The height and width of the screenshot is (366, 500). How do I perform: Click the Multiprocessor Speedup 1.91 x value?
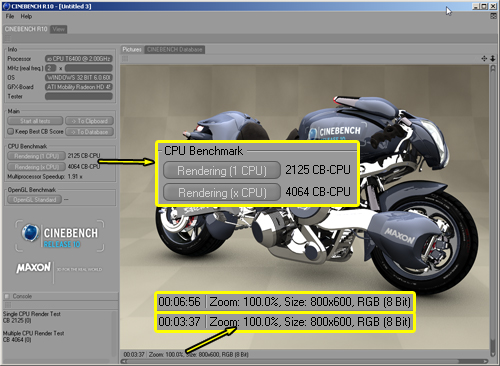[x=75, y=176]
